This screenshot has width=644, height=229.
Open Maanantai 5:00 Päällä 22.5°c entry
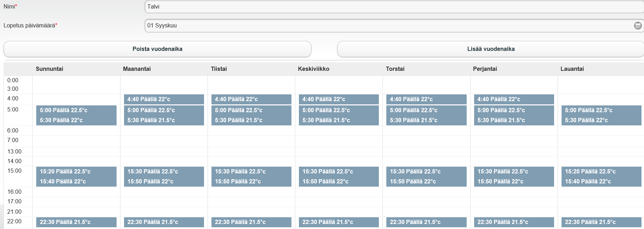point(164,110)
